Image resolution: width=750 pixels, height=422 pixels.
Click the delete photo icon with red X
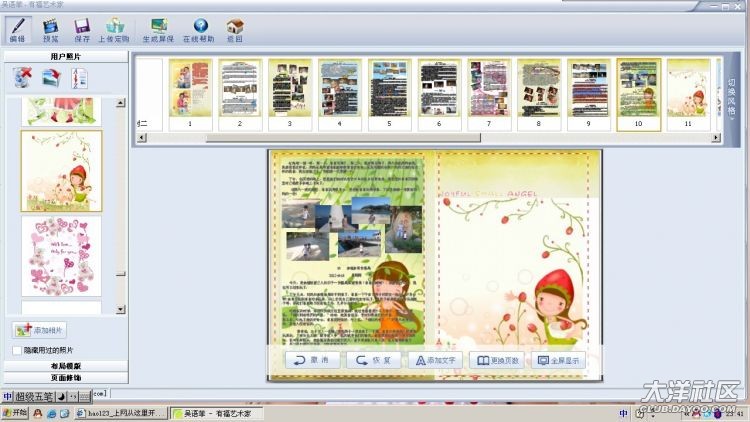pos(23,78)
